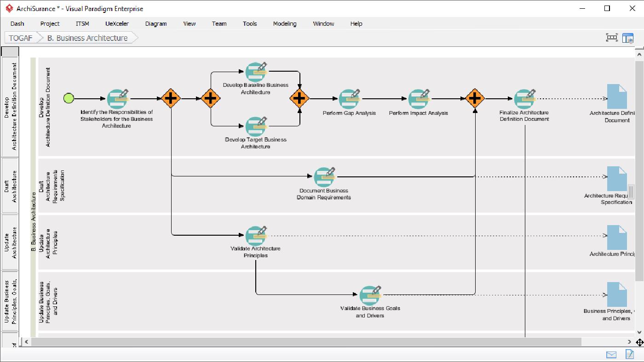This screenshot has height=362, width=644.
Task: Select the Develop Baseline Business Architecture task
Action: pyautogui.click(x=256, y=72)
